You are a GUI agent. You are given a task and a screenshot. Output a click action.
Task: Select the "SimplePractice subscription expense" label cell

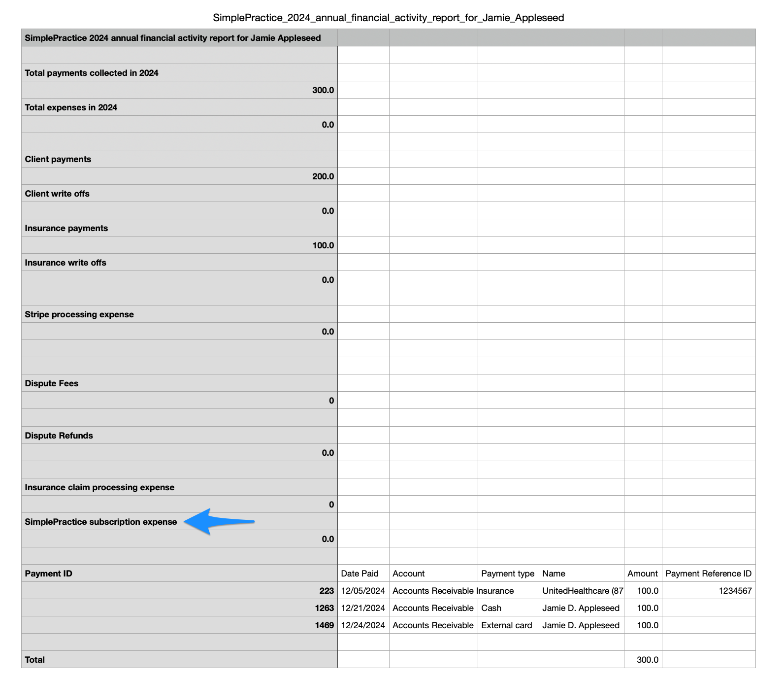100,522
